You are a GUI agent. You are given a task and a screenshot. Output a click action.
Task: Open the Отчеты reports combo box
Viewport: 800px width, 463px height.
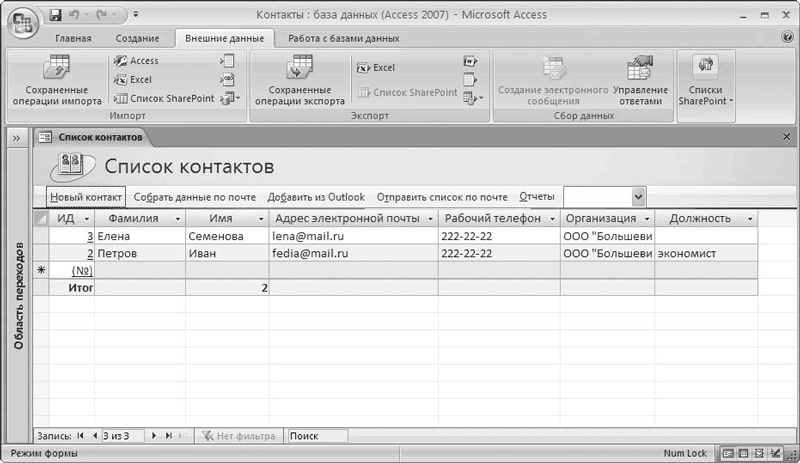coord(638,197)
